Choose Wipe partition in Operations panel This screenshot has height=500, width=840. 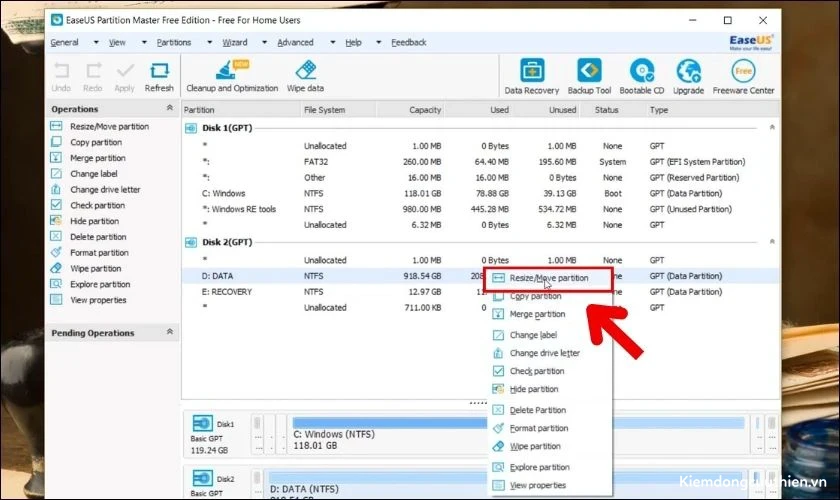(x=95, y=268)
